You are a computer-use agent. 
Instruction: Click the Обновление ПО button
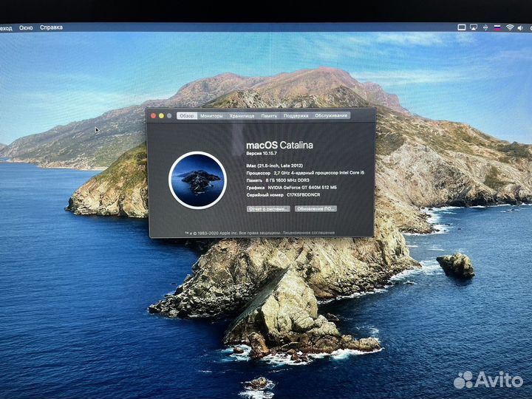click(x=316, y=208)
